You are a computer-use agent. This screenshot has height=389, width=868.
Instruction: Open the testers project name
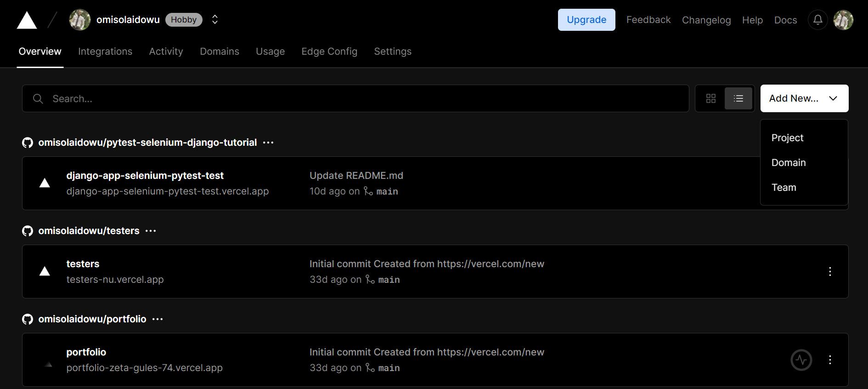pos(83,264)
